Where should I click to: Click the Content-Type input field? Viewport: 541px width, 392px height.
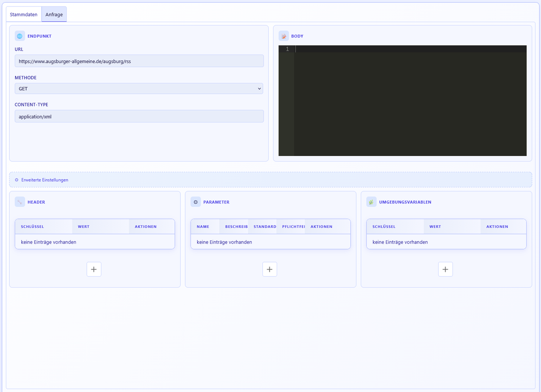pos(139,116)
